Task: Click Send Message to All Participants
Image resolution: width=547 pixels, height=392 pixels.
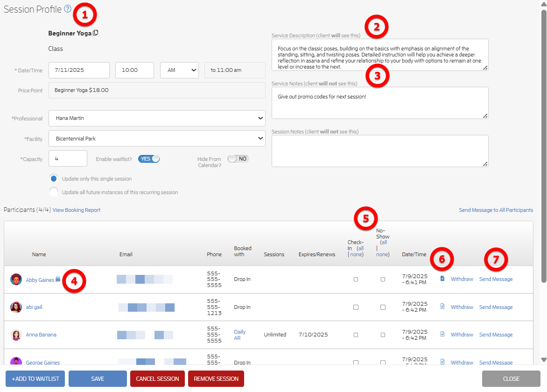Action: (496, 210)
